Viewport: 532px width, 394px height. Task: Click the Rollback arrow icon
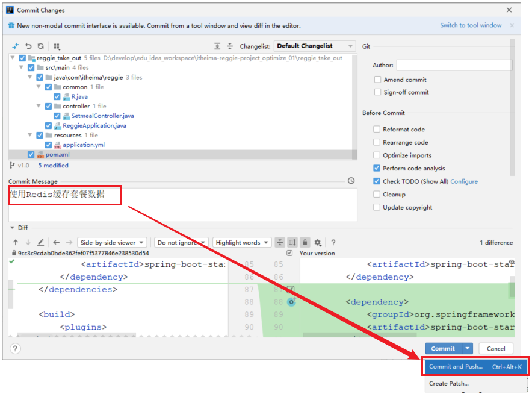tap(28, 46)
